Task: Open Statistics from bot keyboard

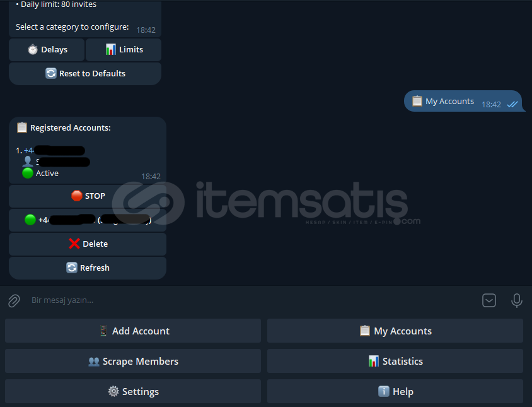Action: point(395,361)
